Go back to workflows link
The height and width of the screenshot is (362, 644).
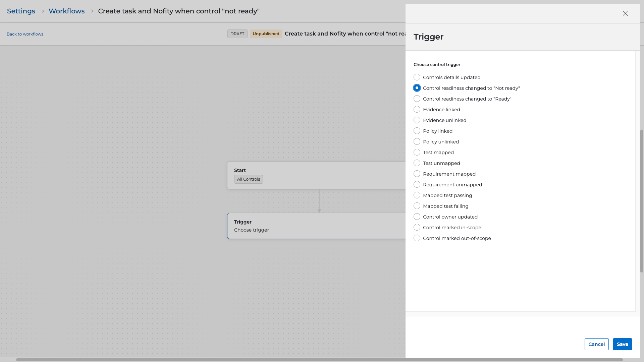[25, 34]
